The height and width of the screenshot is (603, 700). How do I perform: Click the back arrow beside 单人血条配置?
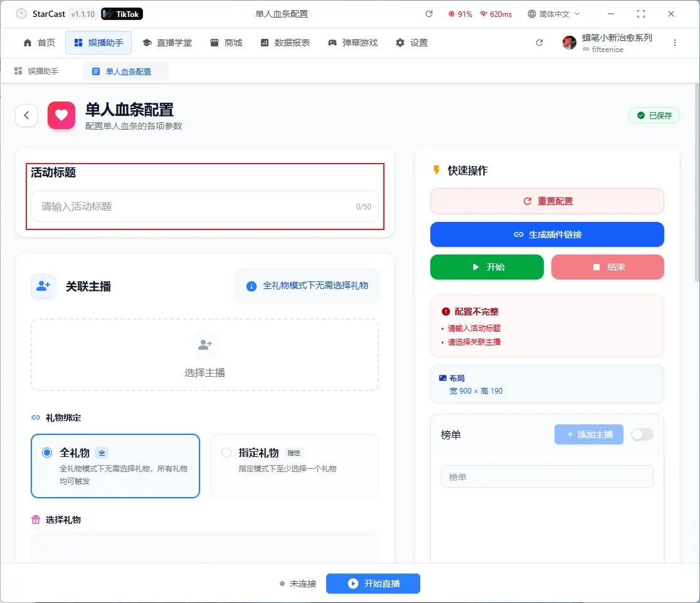pyautogui.click(x=26, y=115)
